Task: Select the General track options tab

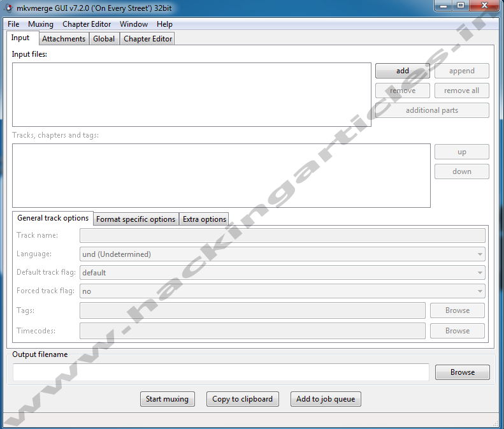Action: (53, 218)
